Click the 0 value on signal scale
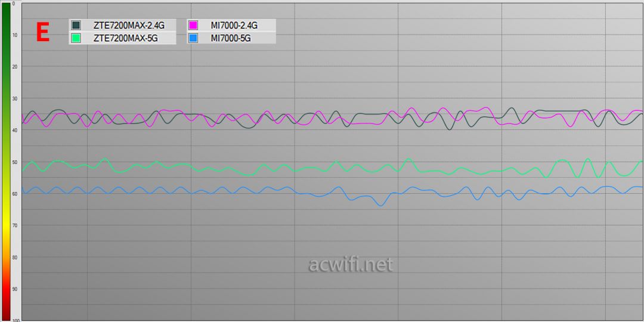The height and width of the screenshot is (322, 644). [x=14, y=4]
